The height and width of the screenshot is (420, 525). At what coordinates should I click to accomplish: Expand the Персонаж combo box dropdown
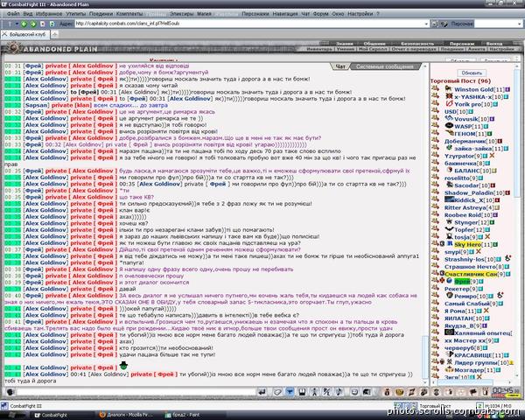[x=519, y=24]
